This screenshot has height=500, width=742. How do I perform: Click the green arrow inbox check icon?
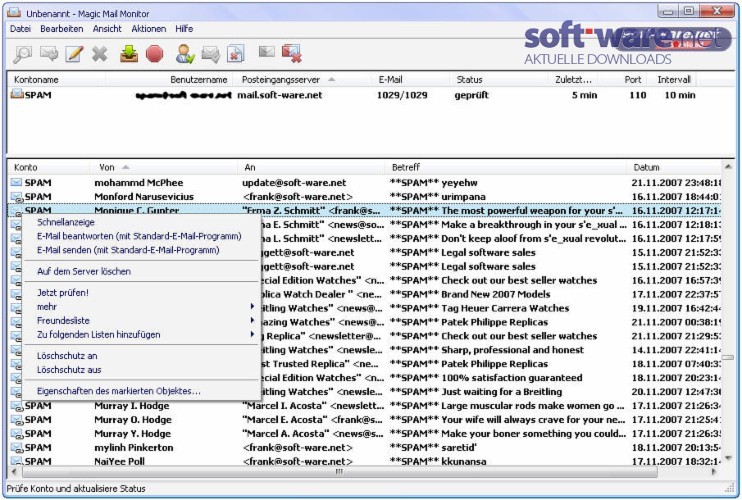(128, 54)
